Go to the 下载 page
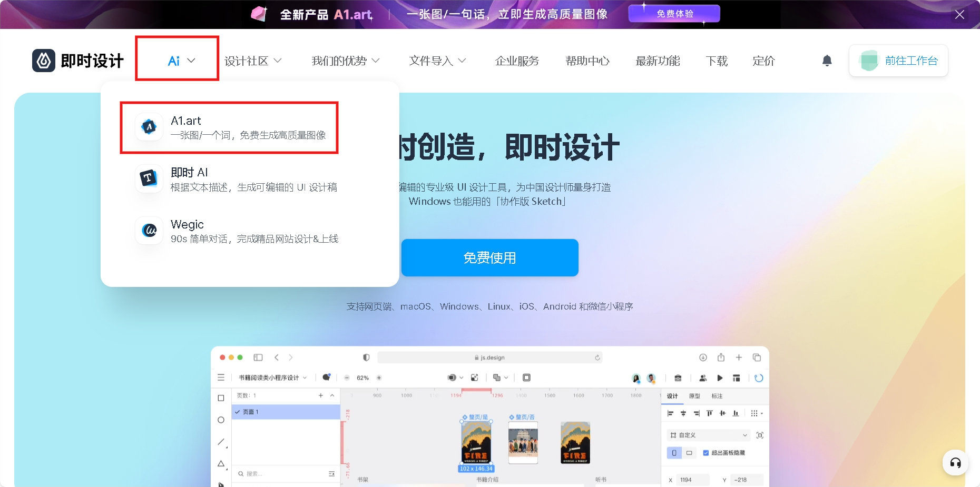The image size is (980, 487). point(717,61)
